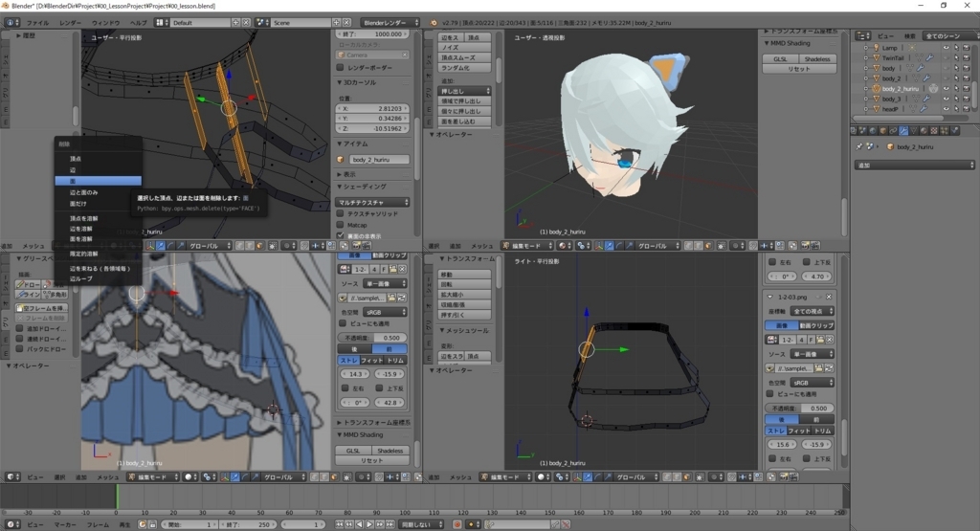Add a new scene with plus icon

tap(337, 23)
